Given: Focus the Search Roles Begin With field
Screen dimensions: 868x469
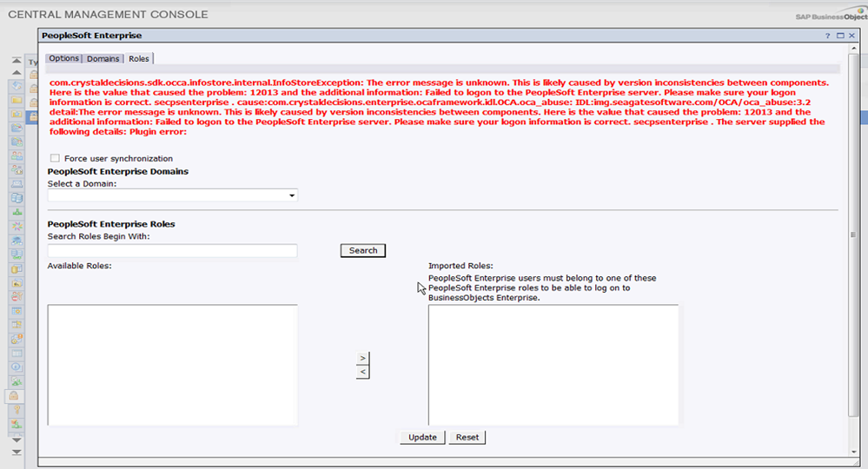Looking at the screenshot, I should point(172,250).
